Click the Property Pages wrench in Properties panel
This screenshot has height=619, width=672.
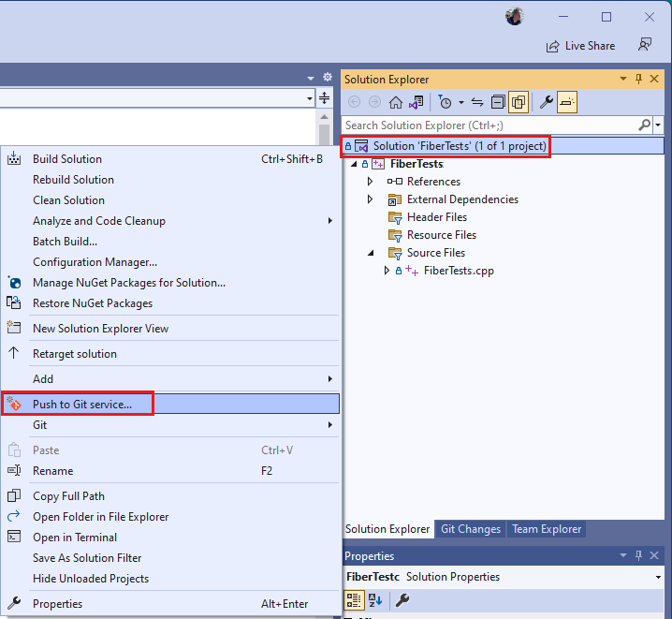click(x=402, y=600)
